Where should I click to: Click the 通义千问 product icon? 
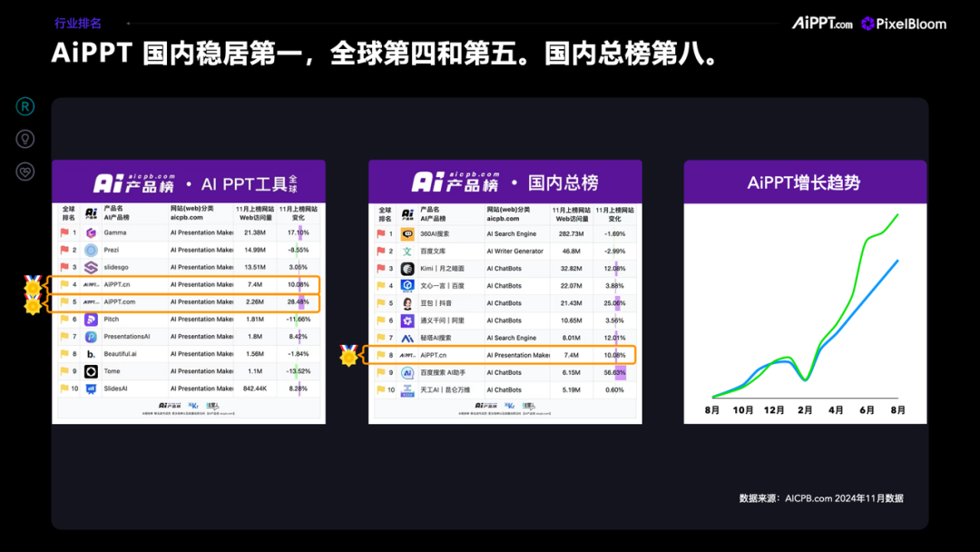tap(407, 320)
